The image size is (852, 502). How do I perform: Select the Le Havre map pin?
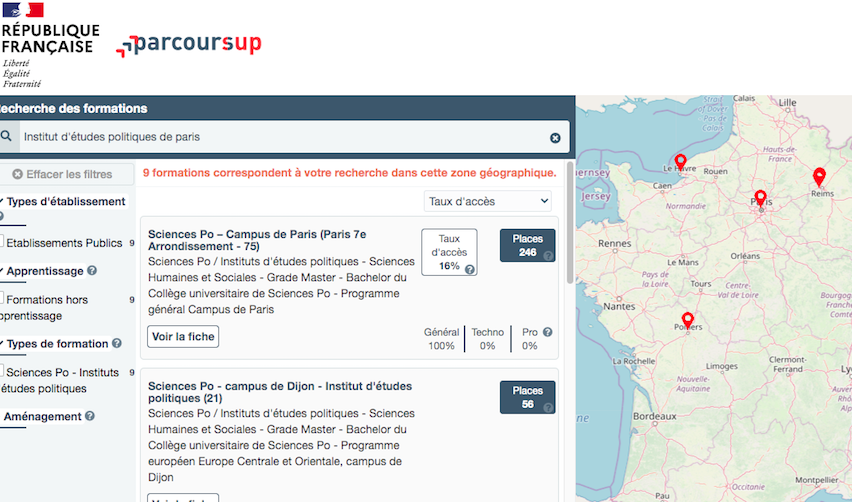pyautogui.click(x=680, y=162)
